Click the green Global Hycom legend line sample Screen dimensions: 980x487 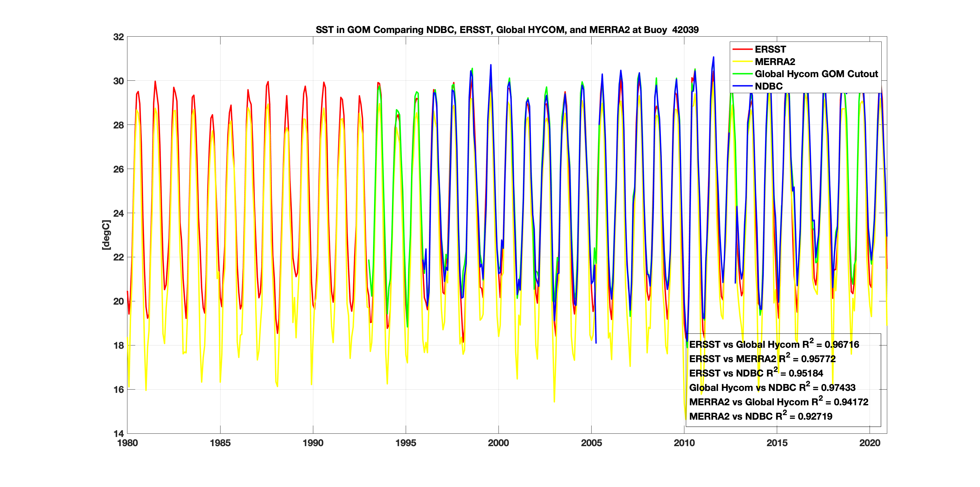742,74
